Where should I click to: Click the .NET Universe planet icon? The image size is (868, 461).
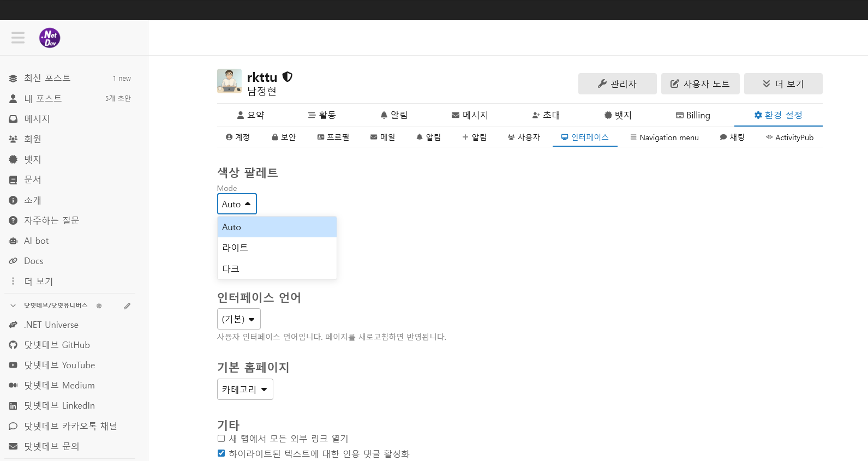tap(13, 325)
